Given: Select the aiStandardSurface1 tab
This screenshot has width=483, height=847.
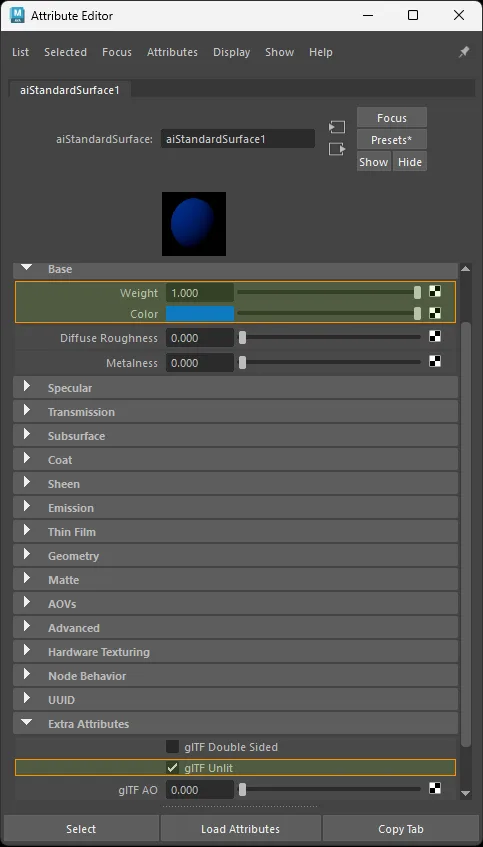Looking at the screenshot, I should (x=70, y=90).
